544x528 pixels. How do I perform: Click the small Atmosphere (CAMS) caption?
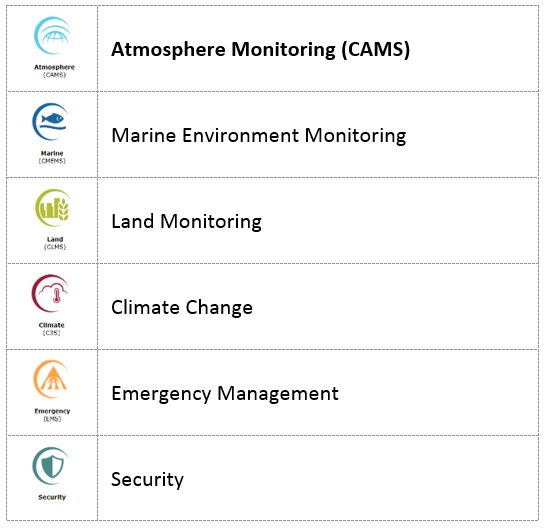pyautogui.click(x=54, y=71)
